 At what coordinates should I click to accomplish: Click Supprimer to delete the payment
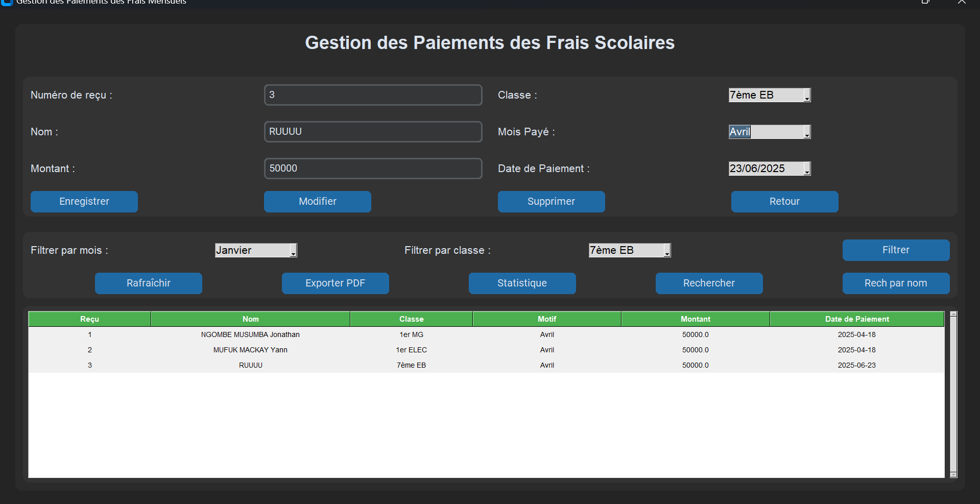[x=551, y=202]
